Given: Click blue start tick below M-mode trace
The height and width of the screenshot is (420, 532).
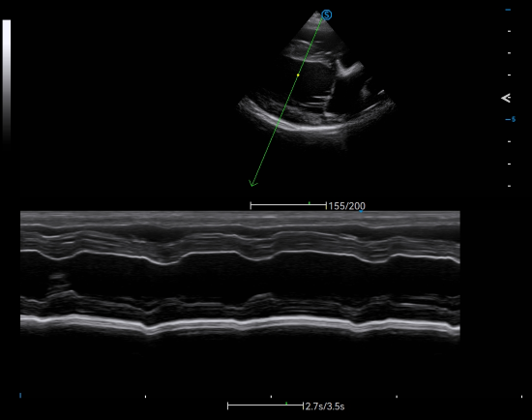Looking at the screenshot, I should pyautogui.click(x=20, y=395).
